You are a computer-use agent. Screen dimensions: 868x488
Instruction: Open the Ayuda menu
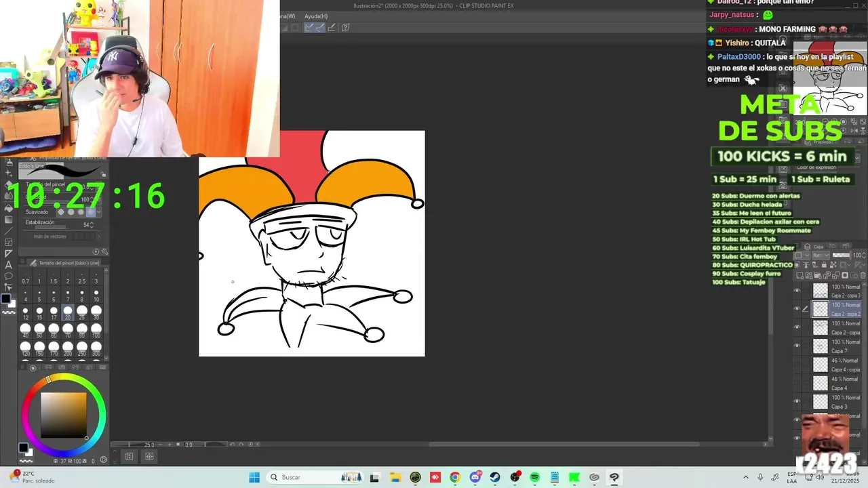pos(316,16)
